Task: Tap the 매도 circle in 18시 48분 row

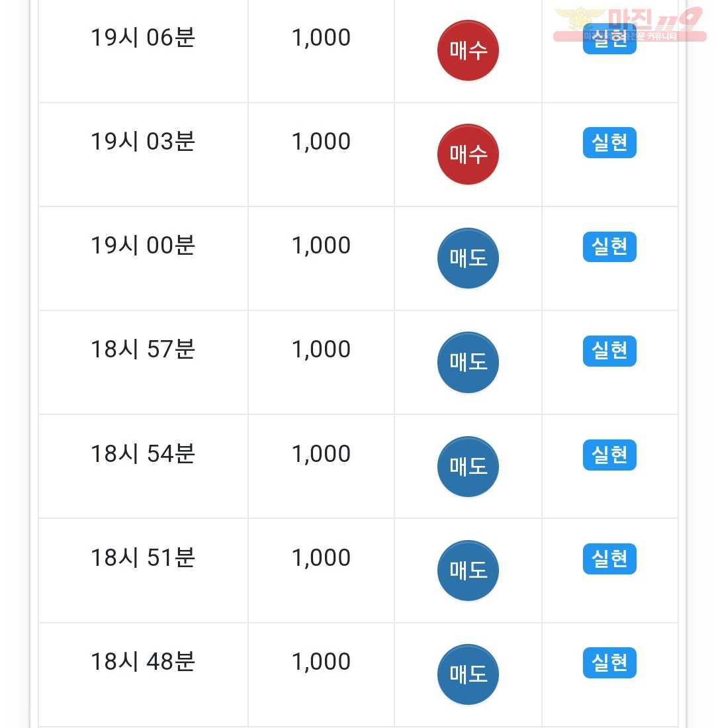Action: coord(468,674)
